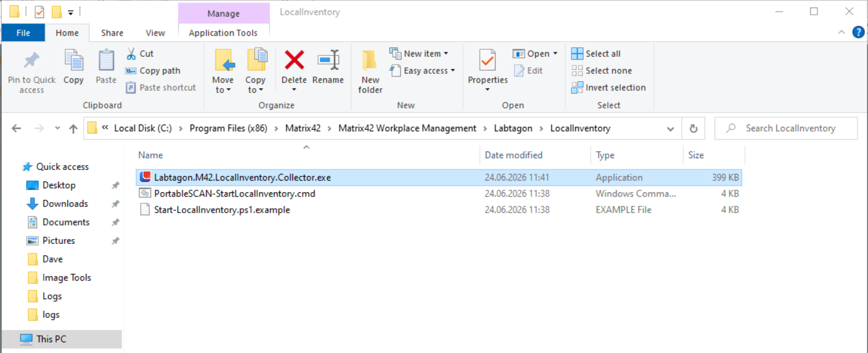Open the Open button dropdown

click(535, 54)
